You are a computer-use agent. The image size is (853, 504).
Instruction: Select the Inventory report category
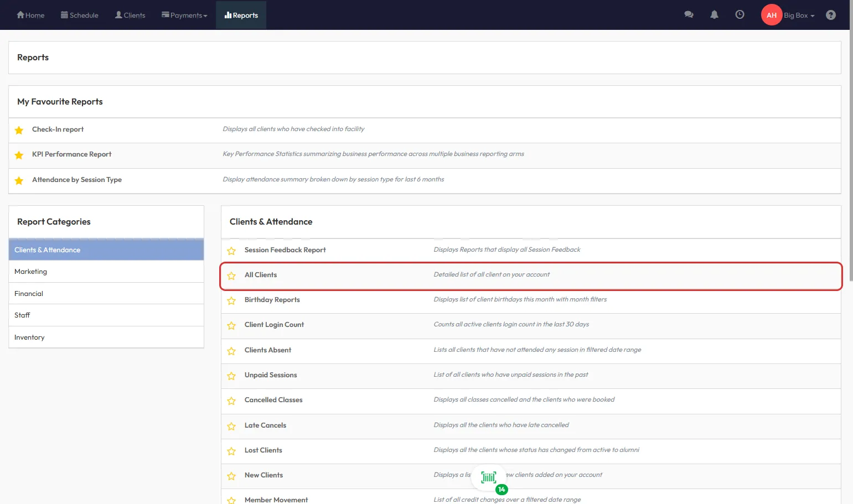tap(29, 337)
